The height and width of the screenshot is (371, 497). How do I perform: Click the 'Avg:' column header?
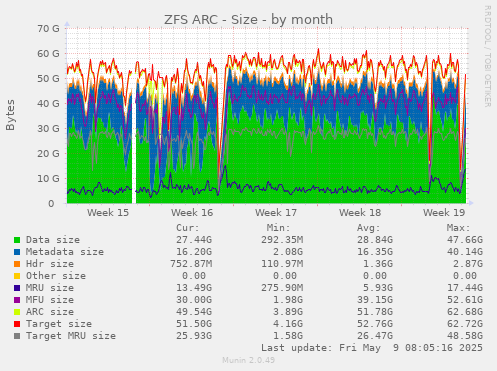(x=368, y=228)
